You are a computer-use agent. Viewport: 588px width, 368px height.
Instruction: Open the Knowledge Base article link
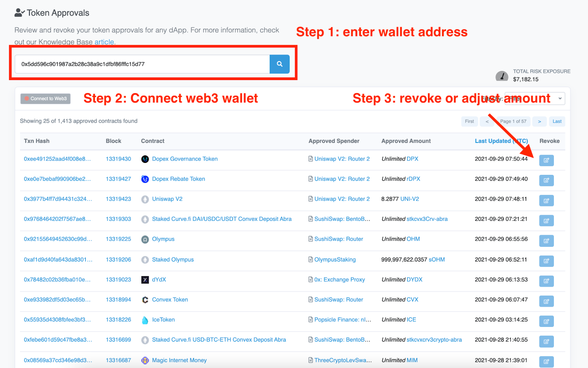[x=104, y=42]
